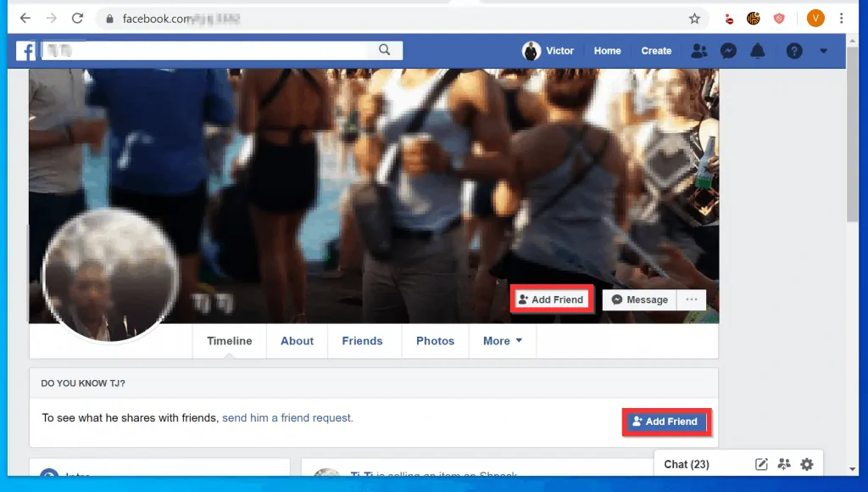
Task: Reload the page in Chrome
Action: [x=77, y=18]
